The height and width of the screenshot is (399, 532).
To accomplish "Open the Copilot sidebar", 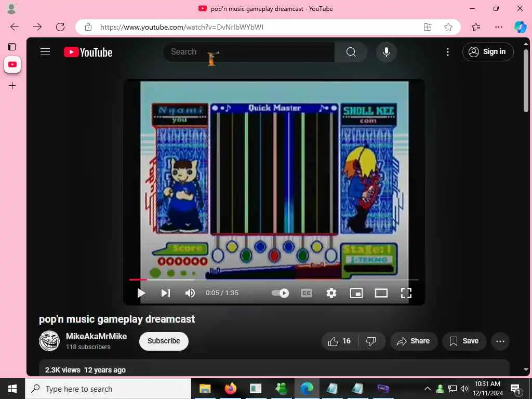I will (520, 27).
